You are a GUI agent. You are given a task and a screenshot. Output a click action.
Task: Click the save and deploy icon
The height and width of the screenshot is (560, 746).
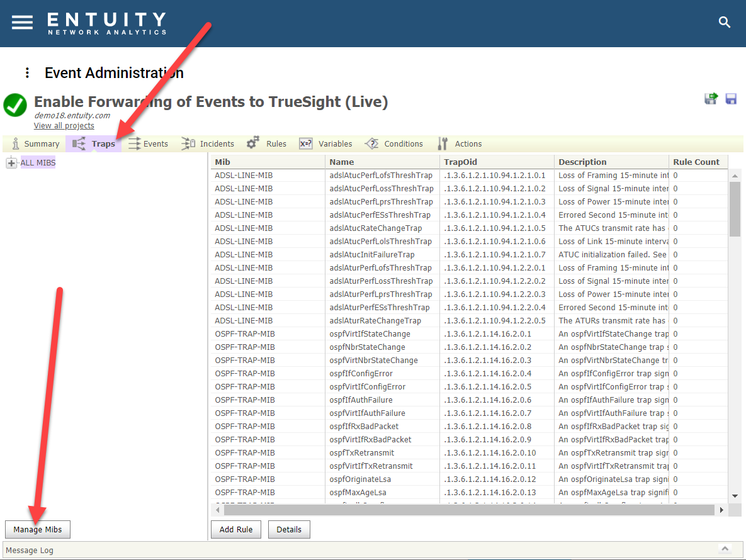pyautogui.click(x=711, y=98)
